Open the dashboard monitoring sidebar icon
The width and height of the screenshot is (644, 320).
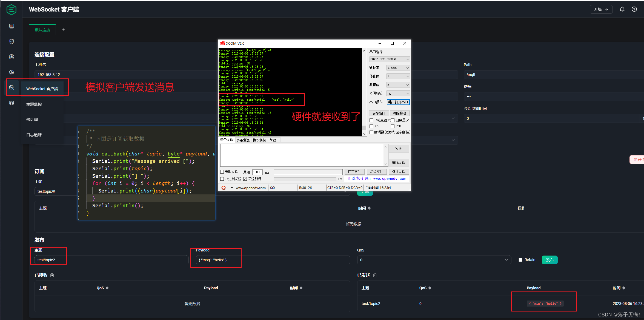tap(12, 26)
